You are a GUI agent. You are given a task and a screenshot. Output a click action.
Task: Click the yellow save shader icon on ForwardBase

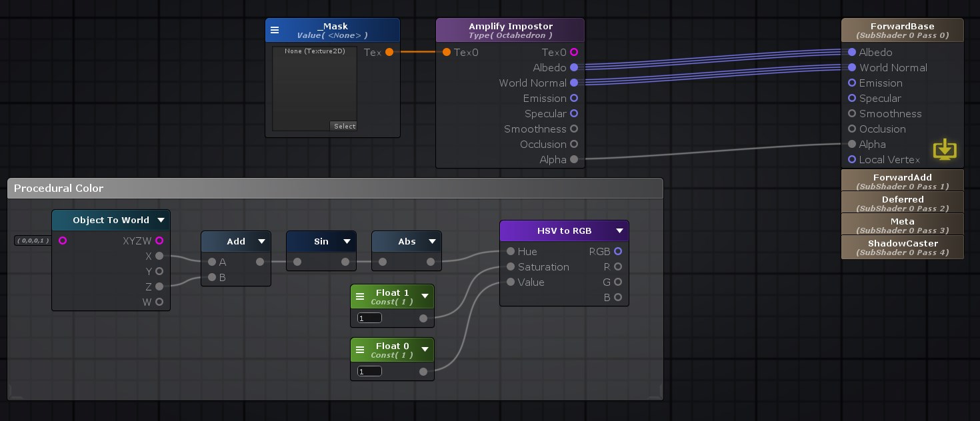945,149
